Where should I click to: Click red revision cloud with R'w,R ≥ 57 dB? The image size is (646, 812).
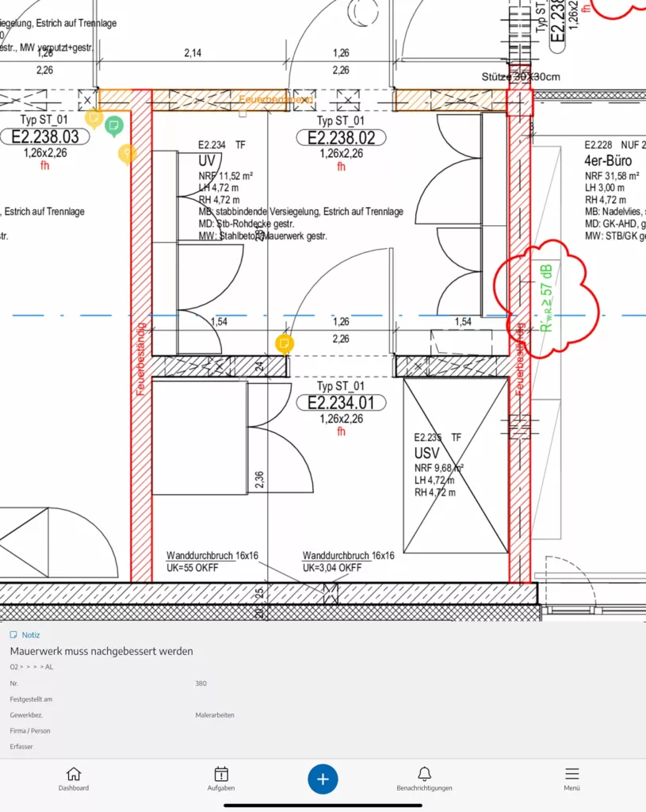(x=546, y=299)
